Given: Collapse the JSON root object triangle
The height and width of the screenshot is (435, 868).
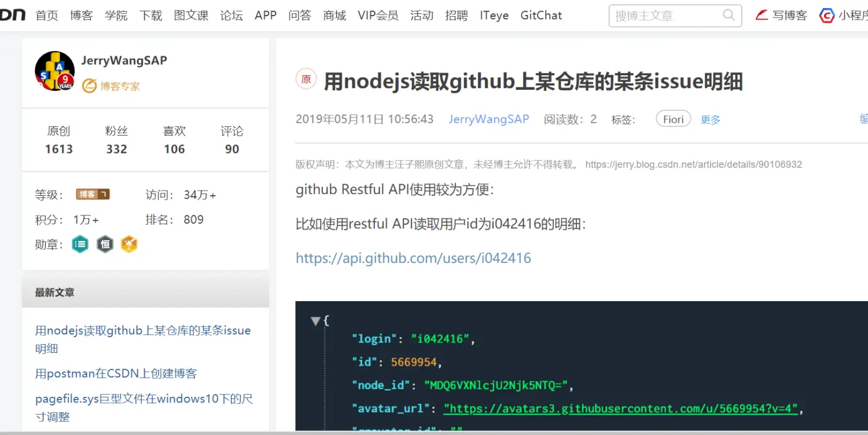Looking at the screenshot, I should coord(315,321).
